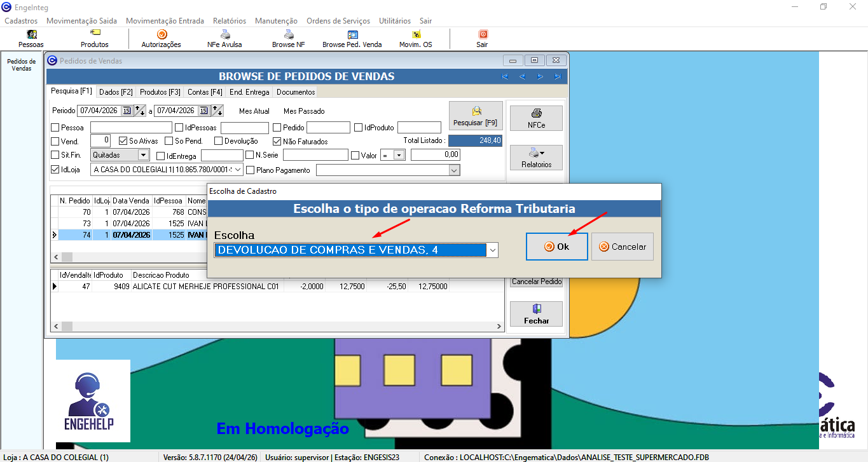Expand the Sit.Fin. Quitadas dropdown
Screen dimensions: 868x462
coord(143,155)
